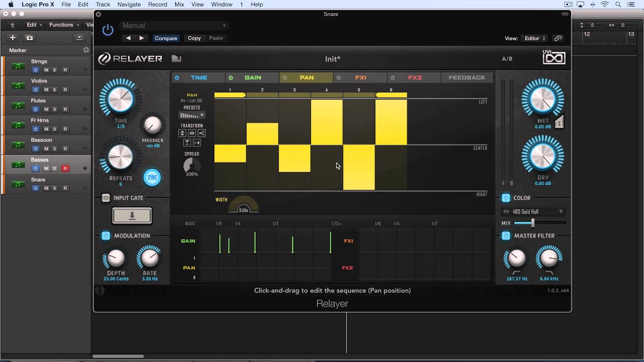Open the Navigate menu
The image size is (644, 362).
pos(129,5)
